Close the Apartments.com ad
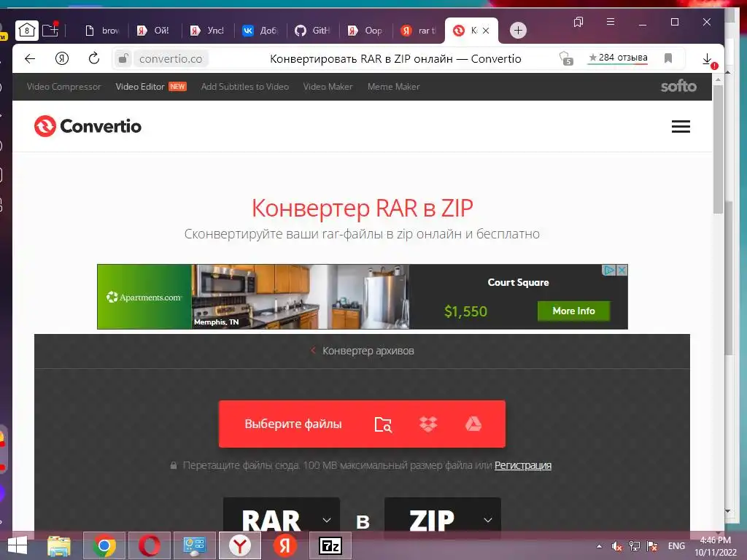The image size is (747, 560). [622, 271]
